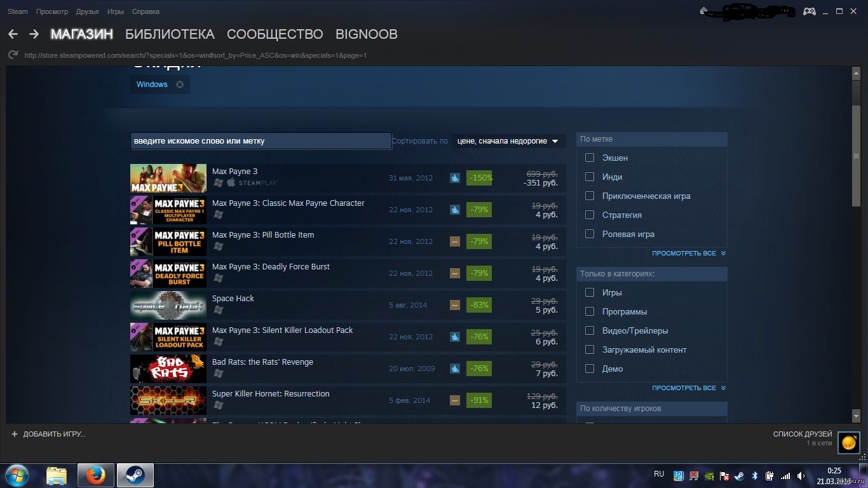Expand all tags via Просмотреть все under По метке

(x=689, y=254)
